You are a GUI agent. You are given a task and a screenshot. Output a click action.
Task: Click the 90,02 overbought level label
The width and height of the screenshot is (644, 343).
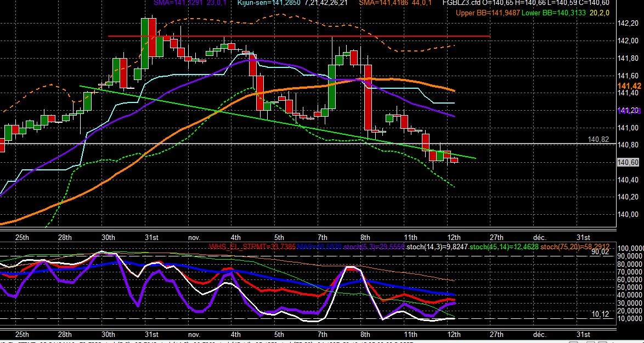[600, 252]
